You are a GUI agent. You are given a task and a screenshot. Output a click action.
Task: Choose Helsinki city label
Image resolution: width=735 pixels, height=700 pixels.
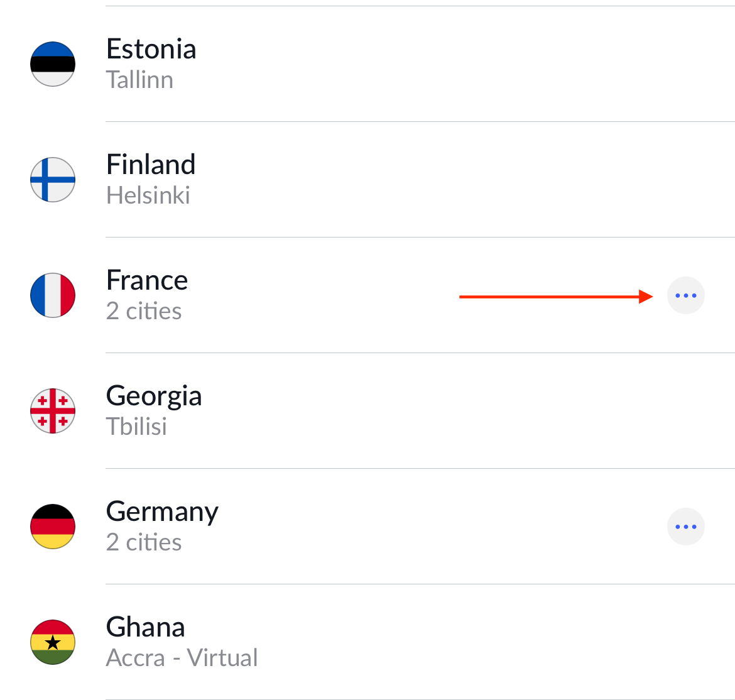tap(148, 195)
